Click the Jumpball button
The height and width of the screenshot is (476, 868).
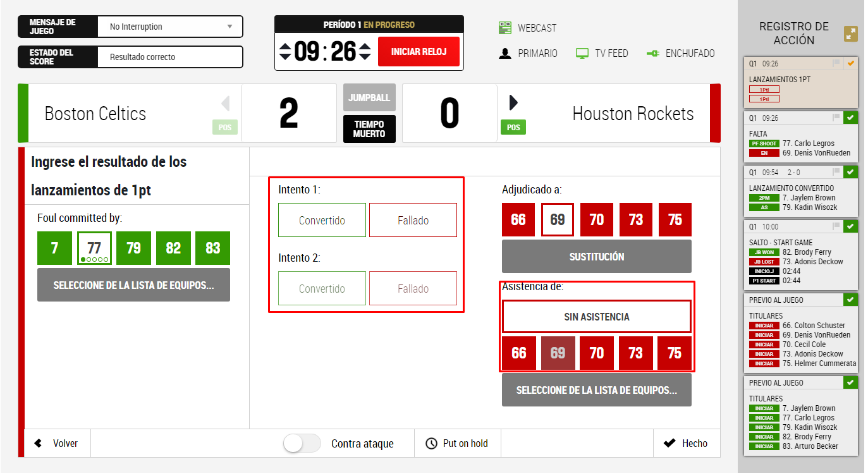point(369,98)
